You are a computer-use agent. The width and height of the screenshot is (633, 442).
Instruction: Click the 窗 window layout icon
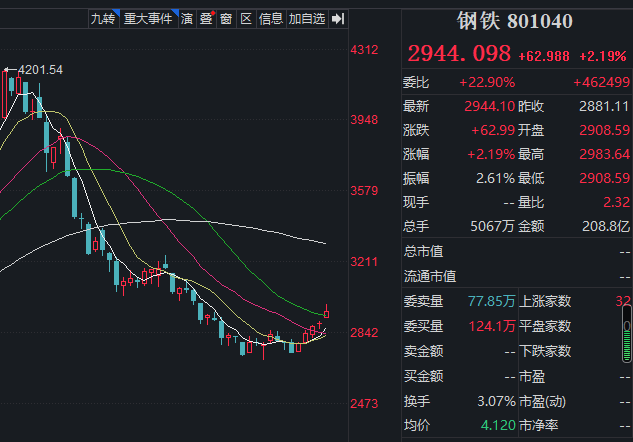226,18
